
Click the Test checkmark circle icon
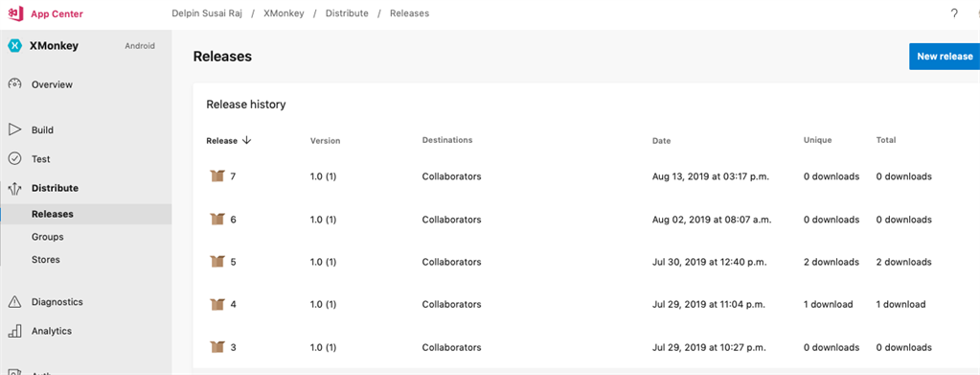click(x=15, y=159)
